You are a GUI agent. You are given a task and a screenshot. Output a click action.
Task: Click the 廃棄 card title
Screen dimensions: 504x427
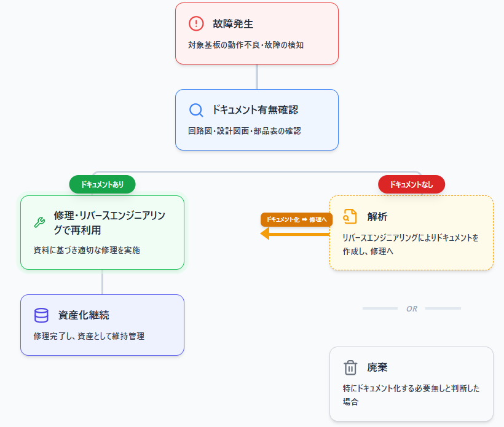pyautogui.click(x=377, y=367)
